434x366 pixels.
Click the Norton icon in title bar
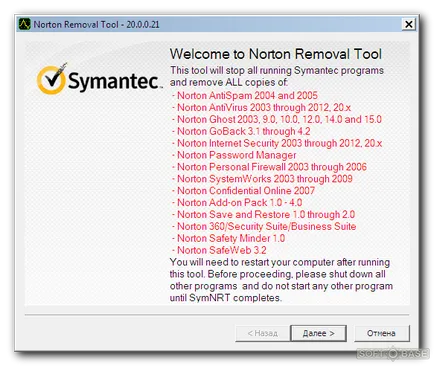[x=24, y=24]
